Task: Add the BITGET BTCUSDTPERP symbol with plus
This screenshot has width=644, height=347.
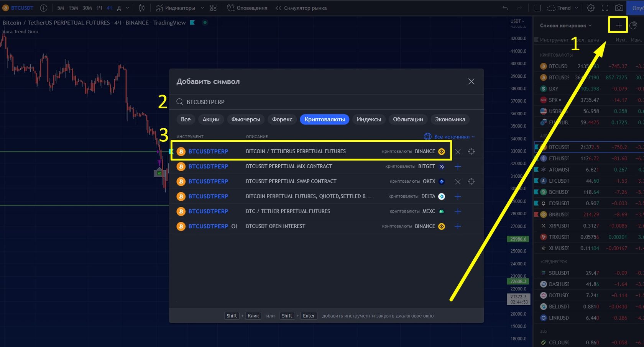Action: 458,167
